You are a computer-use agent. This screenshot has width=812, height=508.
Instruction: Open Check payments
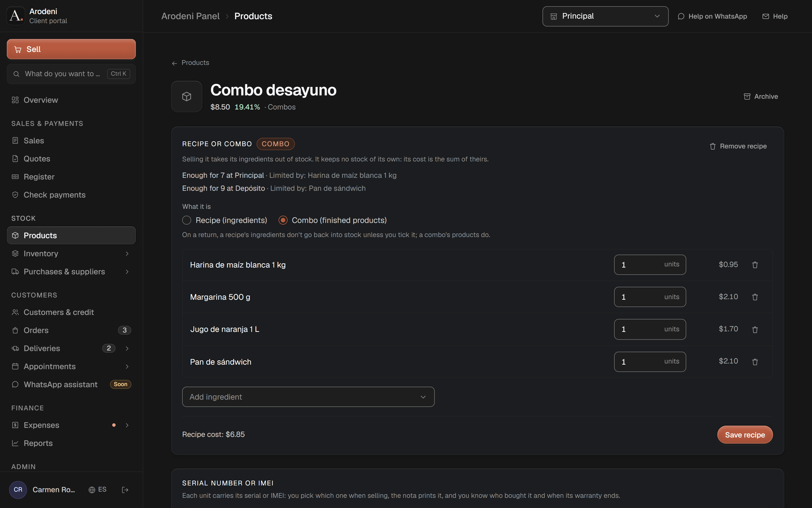point(71,195)
